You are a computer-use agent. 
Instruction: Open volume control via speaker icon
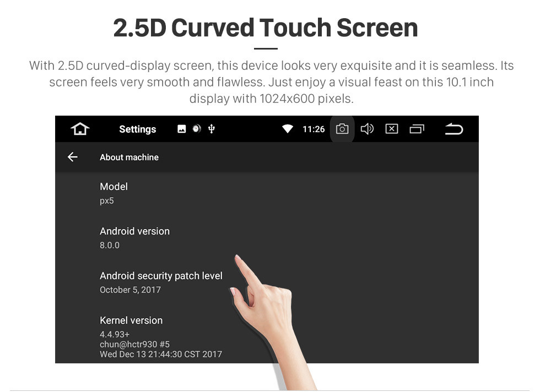(367, 129)
